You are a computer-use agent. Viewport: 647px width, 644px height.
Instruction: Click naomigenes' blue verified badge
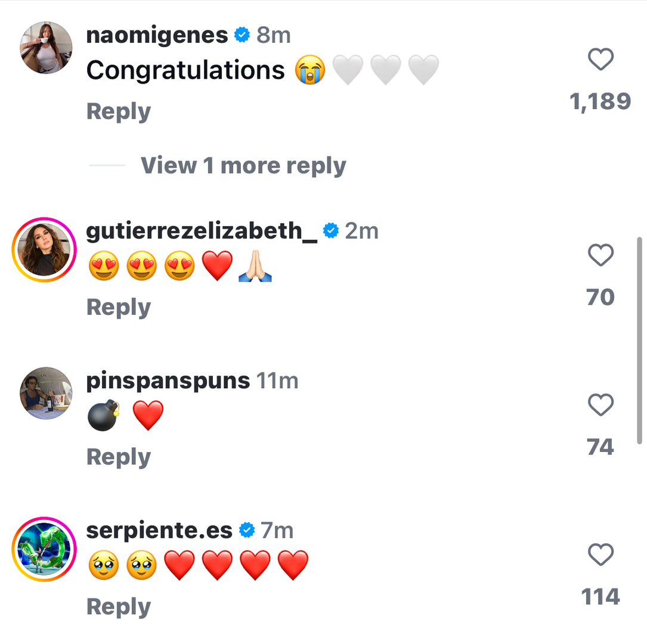tap(242, 35)
